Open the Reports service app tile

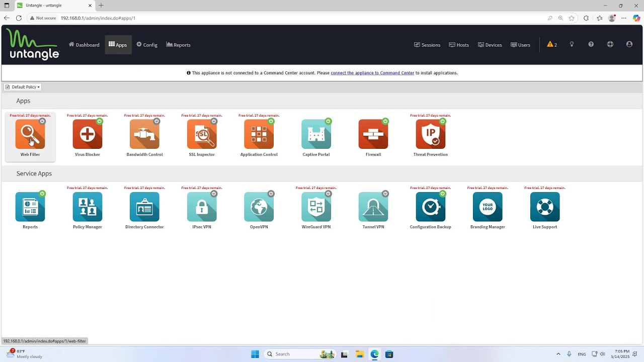pyautogui.click(x=30, y=207)
